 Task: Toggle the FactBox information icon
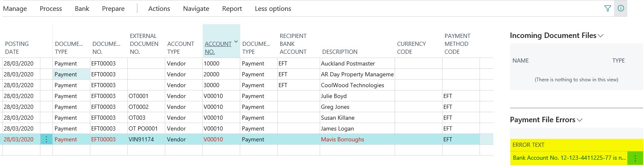[x=621, y=8]
